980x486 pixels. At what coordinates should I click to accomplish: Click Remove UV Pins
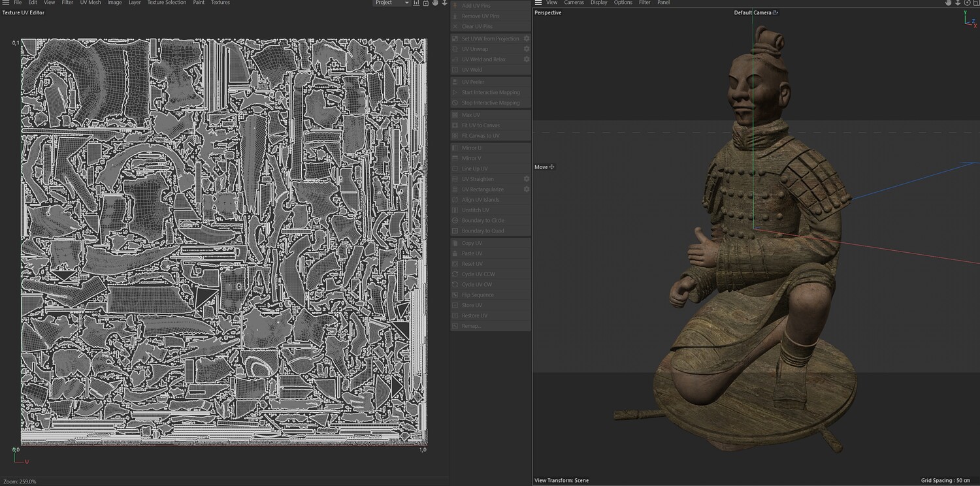coord(491,16)
